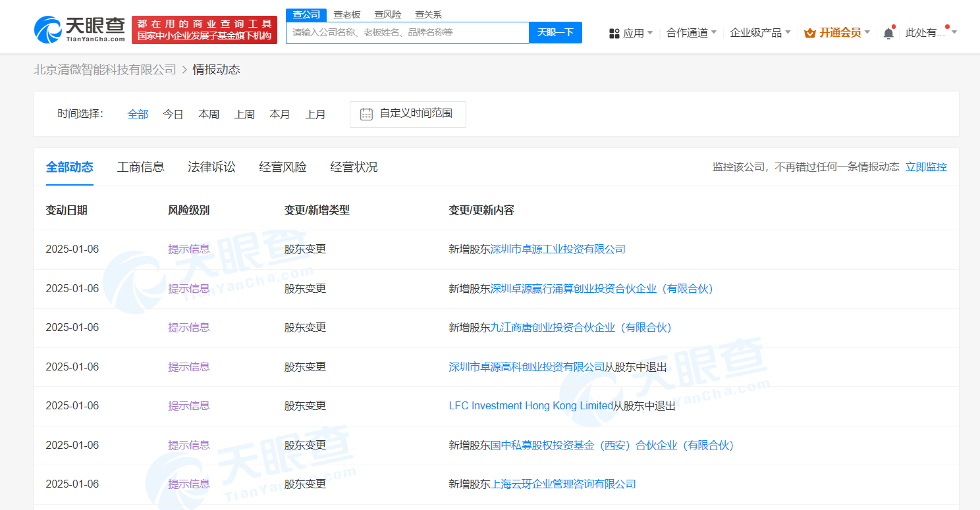
Task: Click the calendar icon for custom range
Action: (366, 114)
